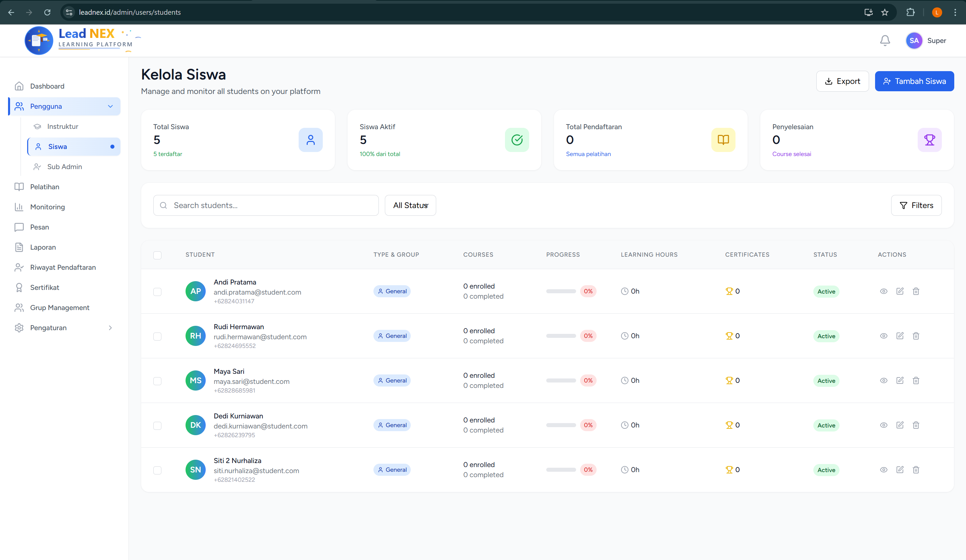Click the Tambah Siswa button
This screenshot has height=560, width=966.
(x=914, y=81)
